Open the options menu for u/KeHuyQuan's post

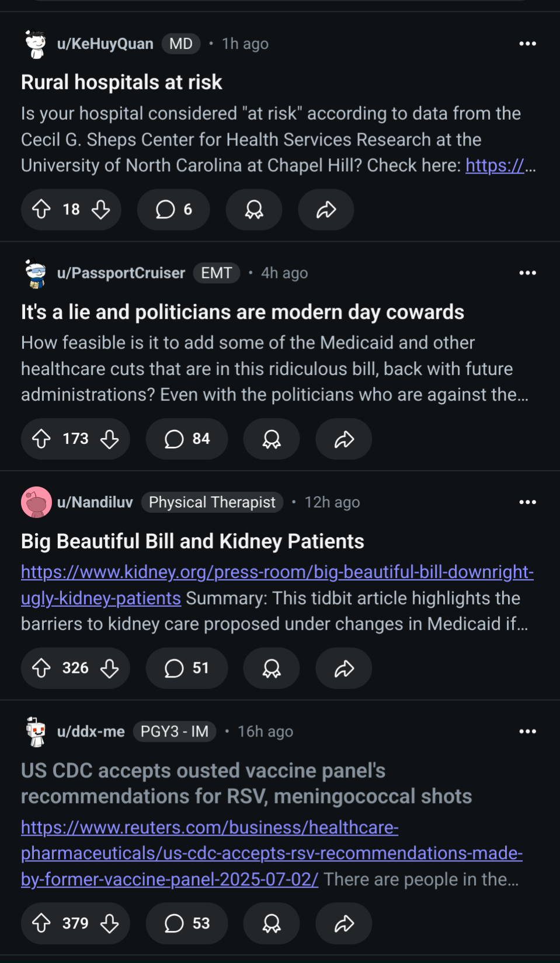point(527,44)
